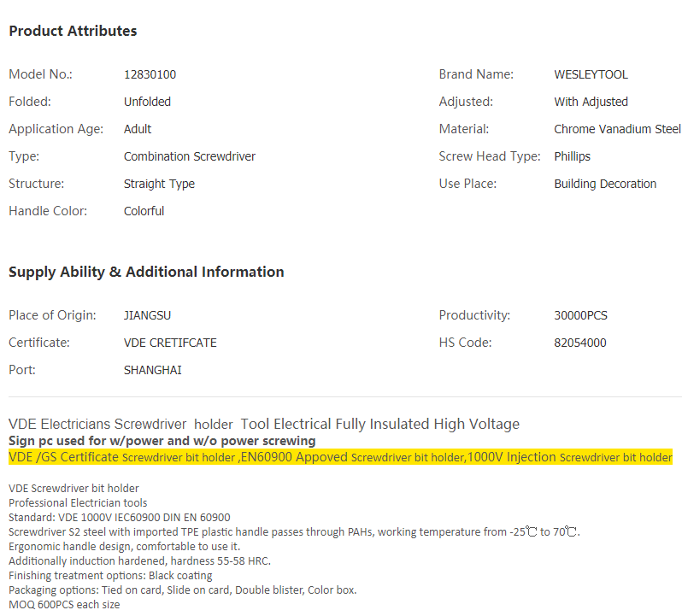
Task: Click the WESLEYTOOL brand name value
Action: (x=591, y=74)
